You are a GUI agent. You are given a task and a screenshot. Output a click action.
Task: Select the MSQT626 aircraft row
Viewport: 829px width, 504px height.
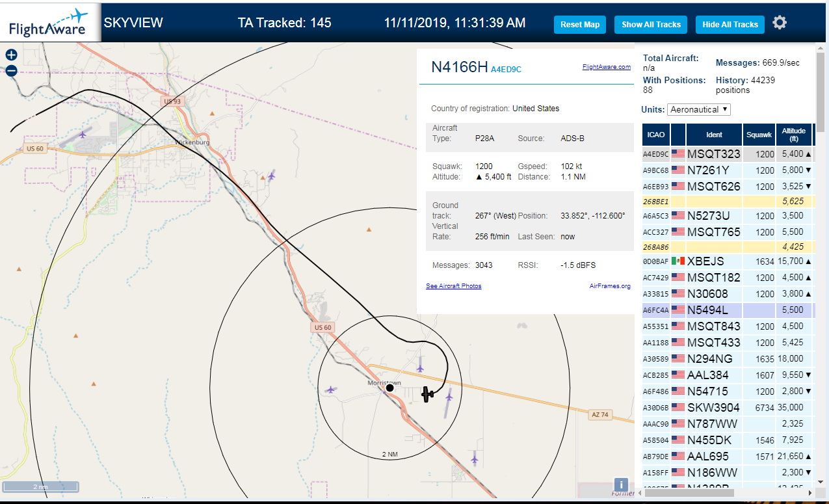click(x=728, y=187)
